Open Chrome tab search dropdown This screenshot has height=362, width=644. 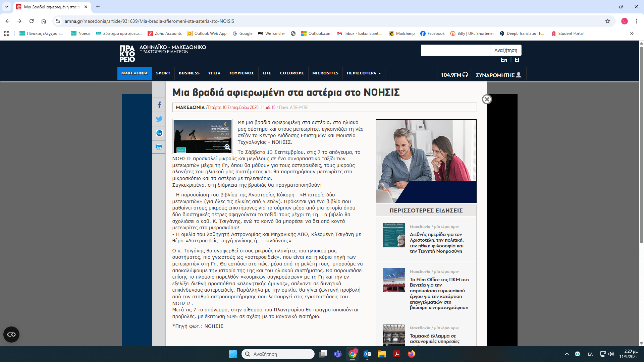(7, 7)
